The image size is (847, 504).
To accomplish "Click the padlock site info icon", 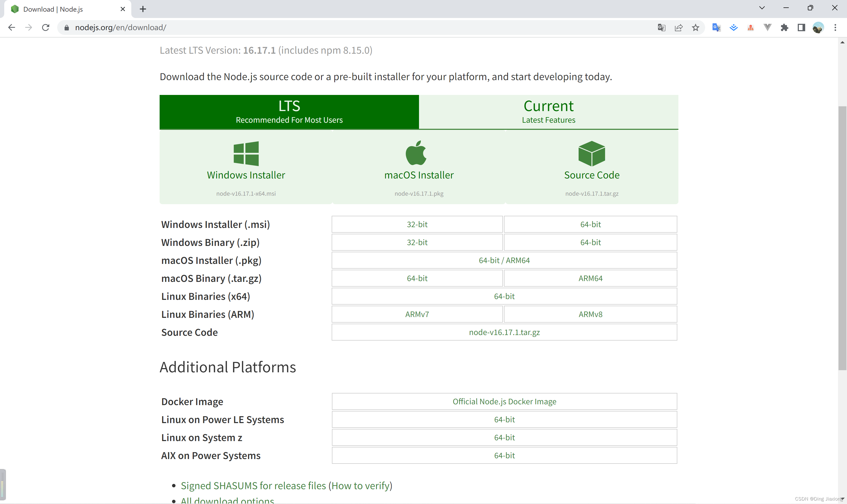I will pyautogui.click(x=67, y=28).
